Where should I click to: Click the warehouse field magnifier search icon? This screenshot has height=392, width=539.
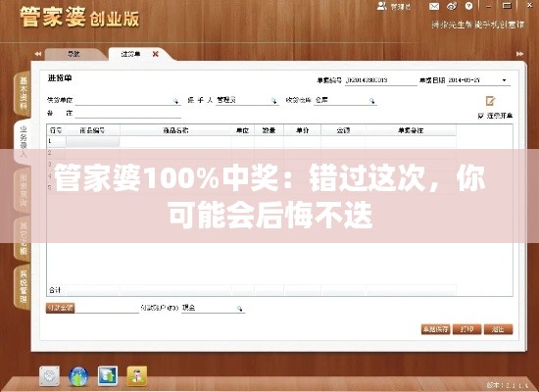372,101
